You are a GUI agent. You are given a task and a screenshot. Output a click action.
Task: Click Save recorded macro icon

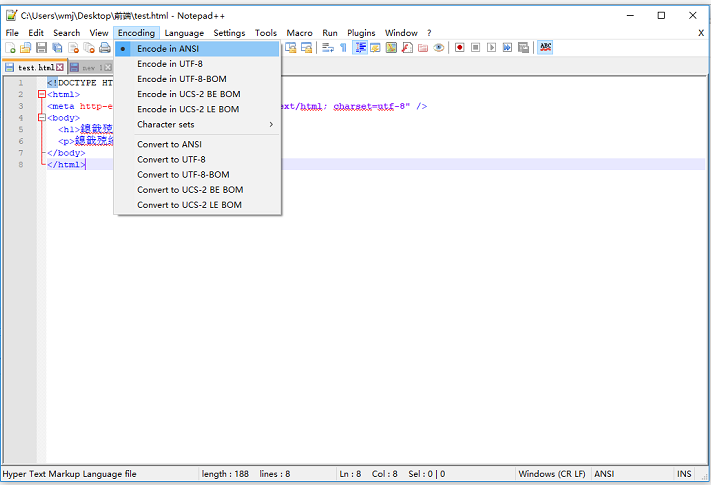click(x=523, y=48)
